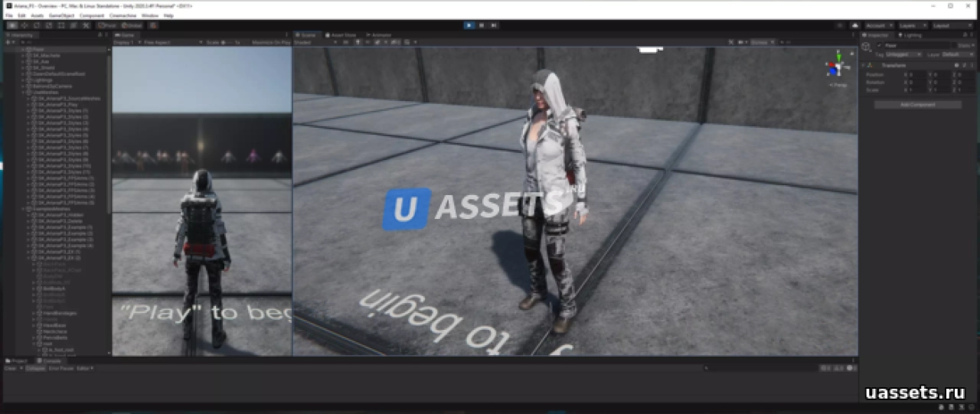Screen dimensions: 980x414
Task: Select the Move tool in toolbar
Action: (25, 25)
